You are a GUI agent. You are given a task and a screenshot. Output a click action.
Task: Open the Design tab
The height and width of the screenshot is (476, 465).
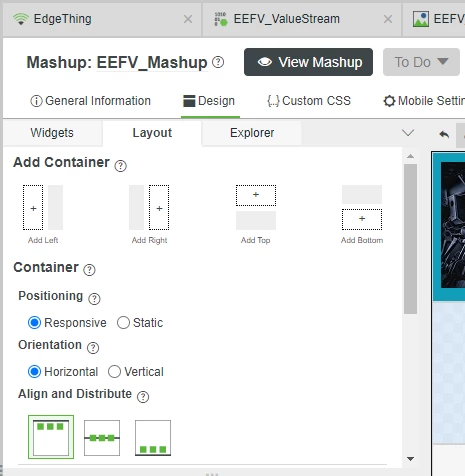[209, 101]
